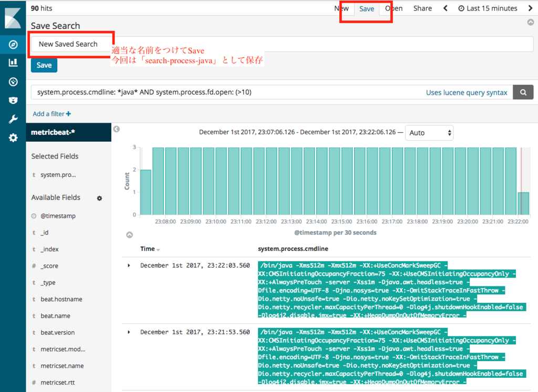Open Discover from sidebar compass icon
The image size is (538, 392).
[x=13, y=45]
